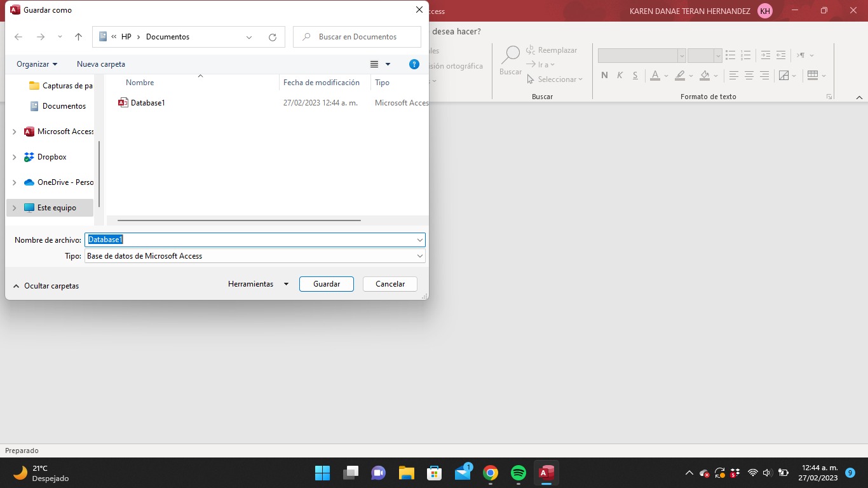Collapse folders with Ocultar carpetas
The image size is (868, 488).
click(x=46, y=286)
